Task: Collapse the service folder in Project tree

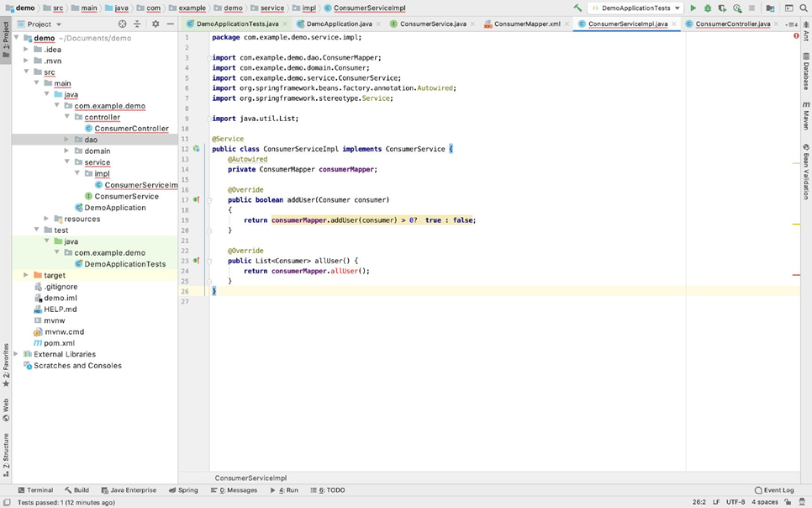Action: [67, 161]
